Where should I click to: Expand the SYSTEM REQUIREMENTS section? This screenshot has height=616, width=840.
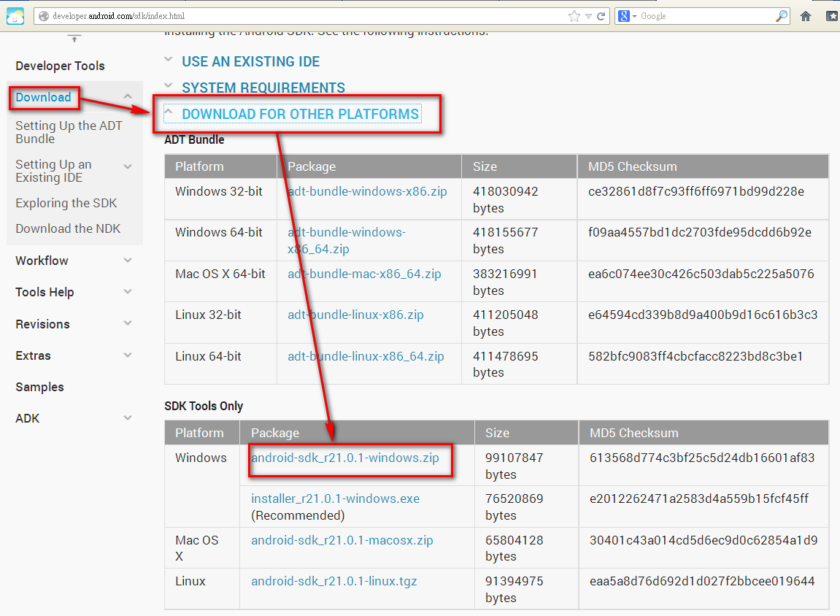pos(263,88)
